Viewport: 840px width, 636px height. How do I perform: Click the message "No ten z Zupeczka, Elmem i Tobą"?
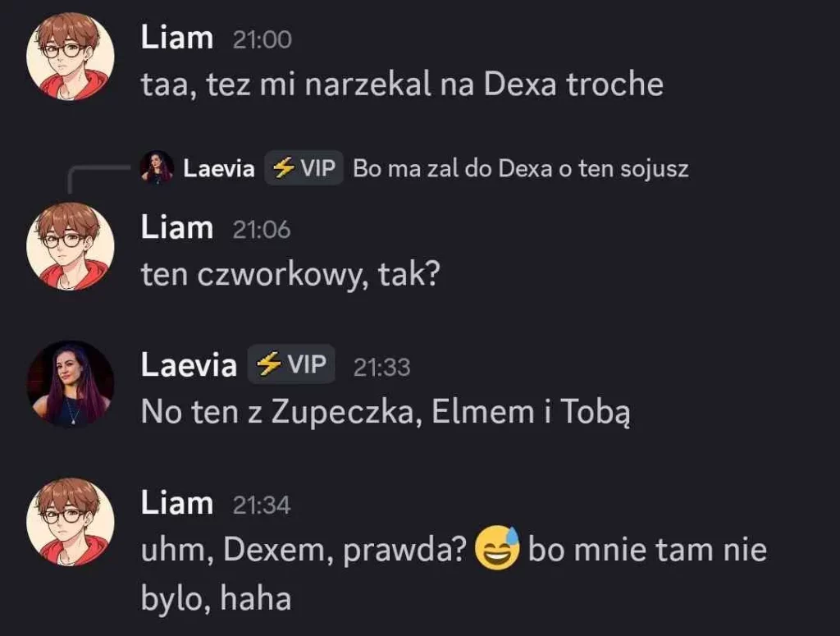point(386,411)
